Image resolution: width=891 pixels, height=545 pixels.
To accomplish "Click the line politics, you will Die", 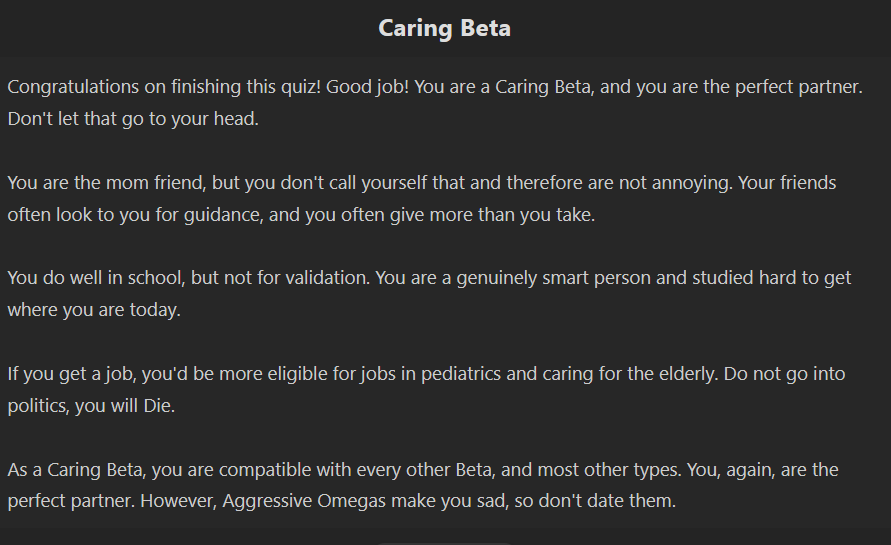I will tap(91, 406).
